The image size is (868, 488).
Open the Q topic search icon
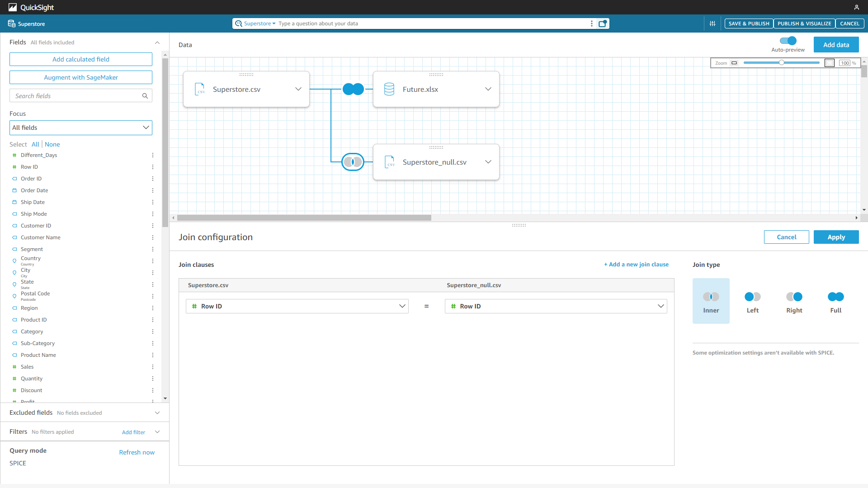[x=238, y=24]
